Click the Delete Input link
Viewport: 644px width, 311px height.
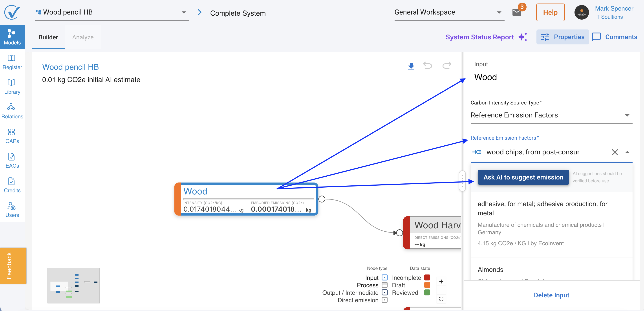tap(551, 295)
